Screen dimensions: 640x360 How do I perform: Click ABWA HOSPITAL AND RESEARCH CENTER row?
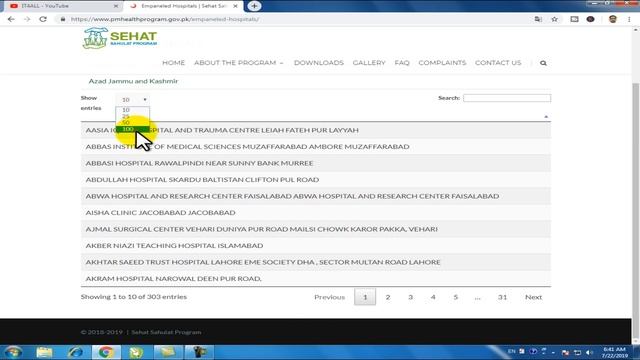pos(316,196)
